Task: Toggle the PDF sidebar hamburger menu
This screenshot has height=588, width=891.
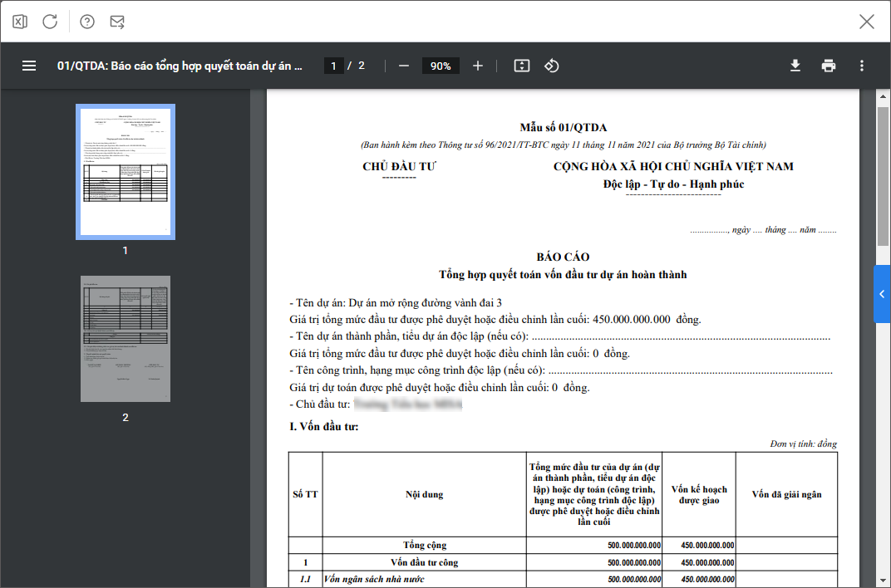Action: click(29, 66)
